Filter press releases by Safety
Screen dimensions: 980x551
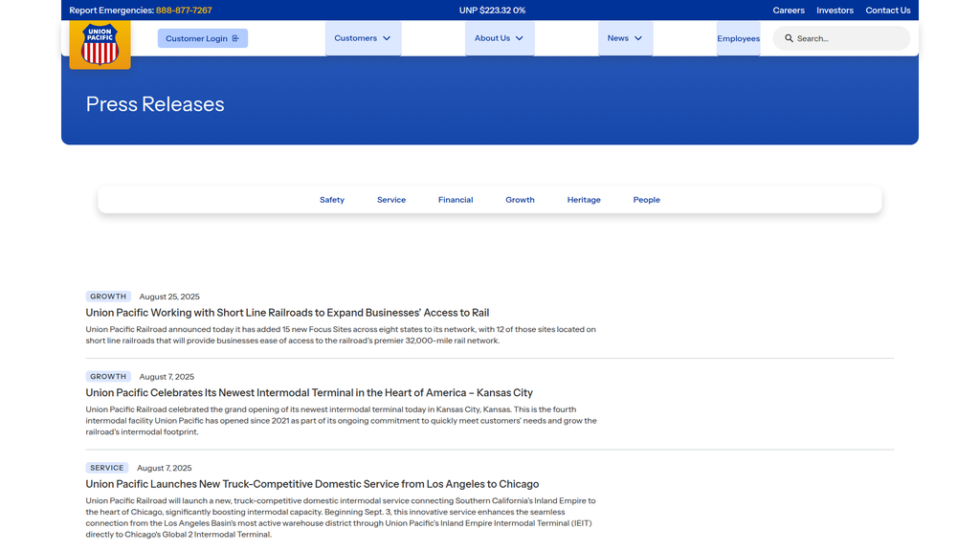pos(332,200)
